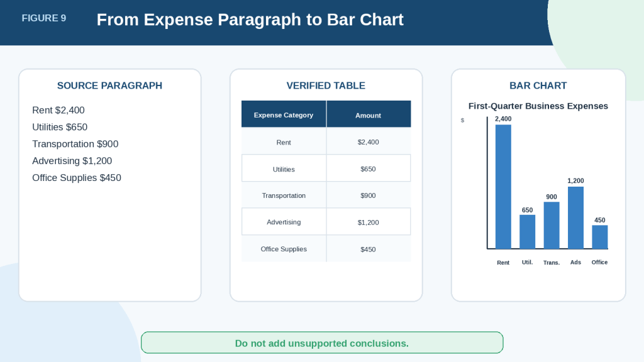Select the Utilities $650 text line

click(60, 127)
